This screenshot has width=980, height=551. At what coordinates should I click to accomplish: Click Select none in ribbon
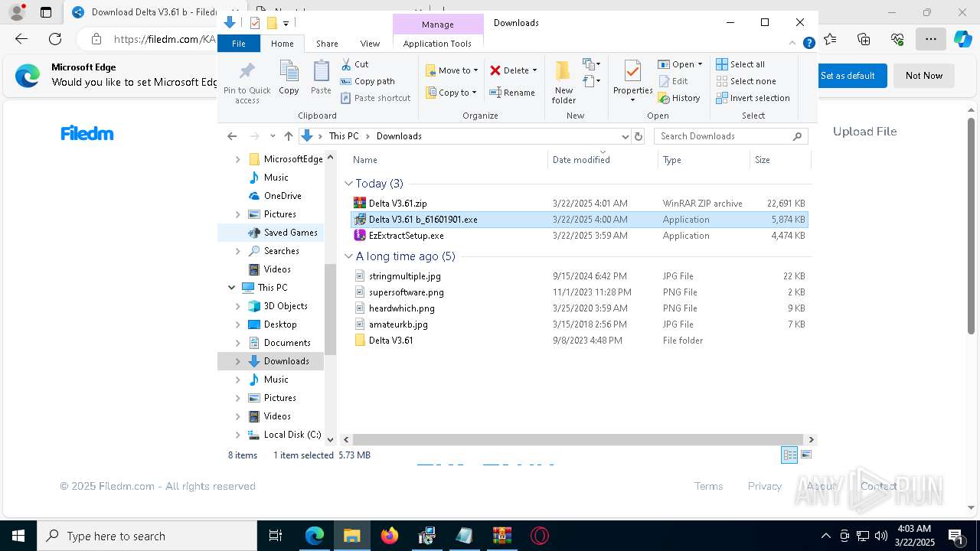coord(746,81)
